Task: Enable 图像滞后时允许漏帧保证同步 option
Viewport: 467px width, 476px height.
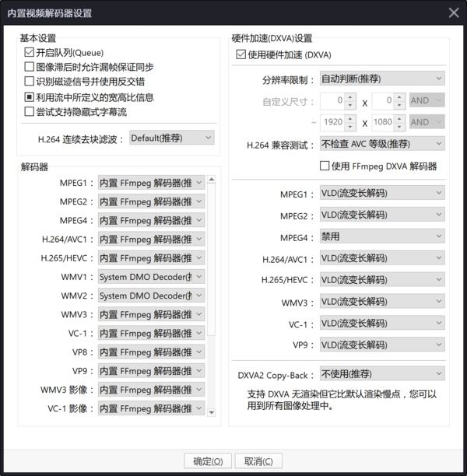Action: pyautogui.click(x=30, y=67)
